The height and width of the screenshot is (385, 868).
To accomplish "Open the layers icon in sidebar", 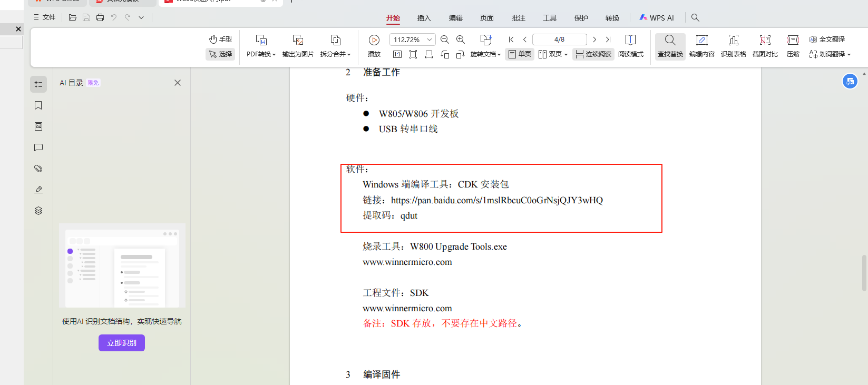I will coord(38,211).
